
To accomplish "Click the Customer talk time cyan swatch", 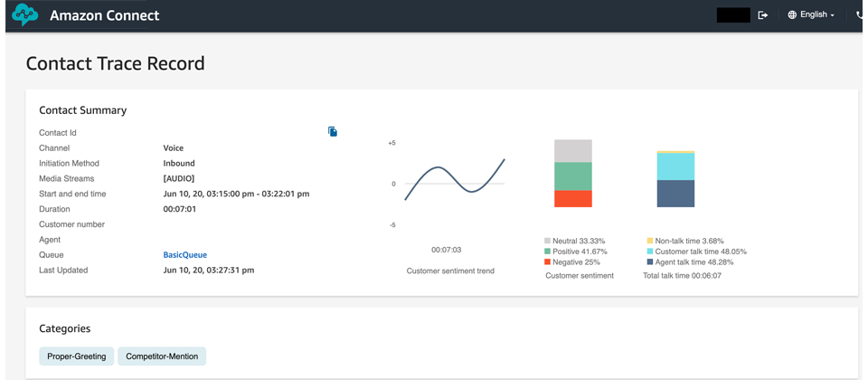I will coord(650,252).
